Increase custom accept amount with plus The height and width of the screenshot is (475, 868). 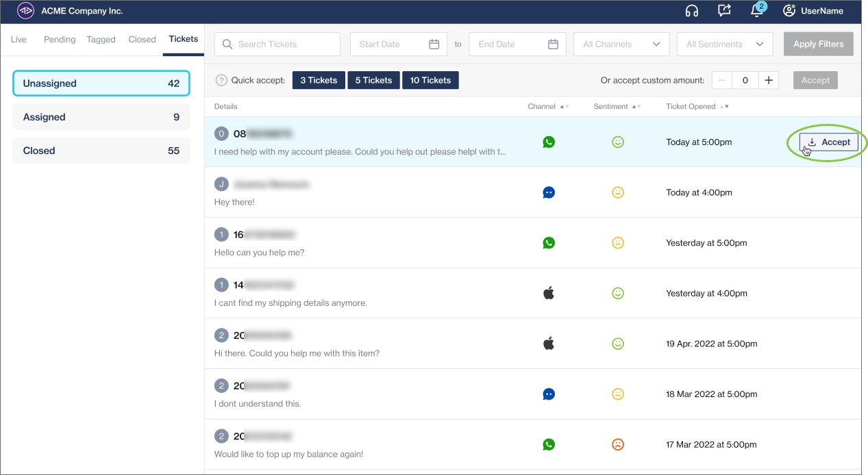(x=769, y=80)
